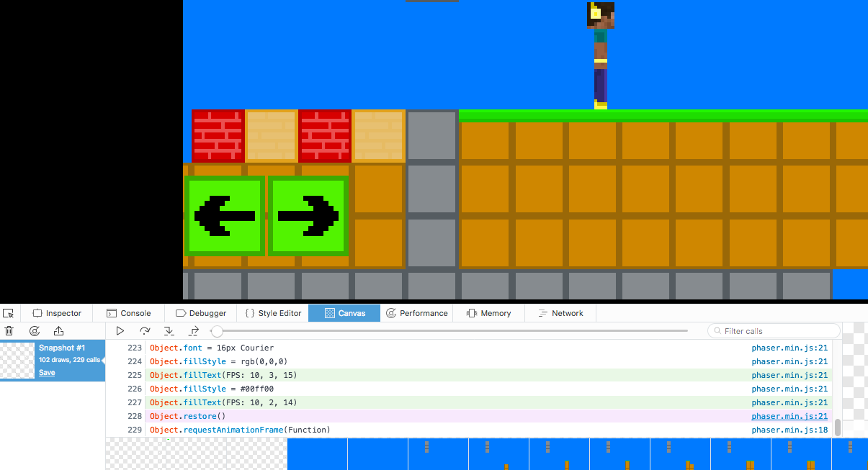Open phaser.min.js:21 link on the restore() row
The image size is (868, 470).
789,416
